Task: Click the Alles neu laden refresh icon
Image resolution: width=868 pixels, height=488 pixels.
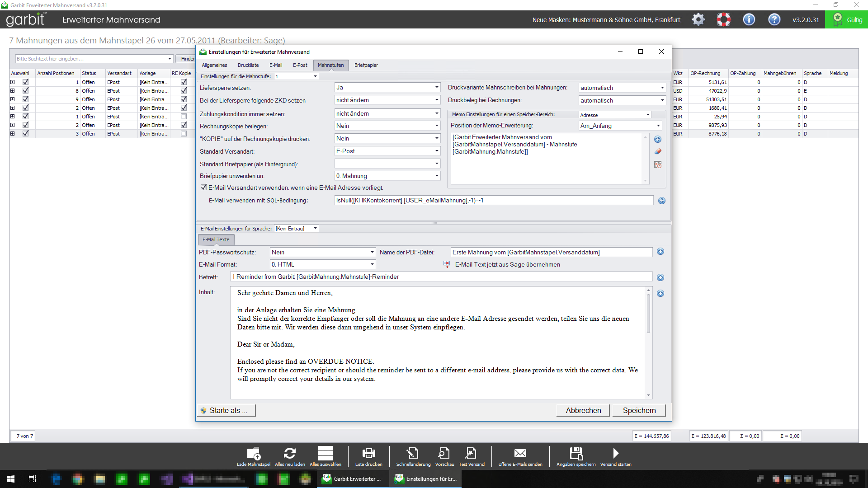Action: 290,453
